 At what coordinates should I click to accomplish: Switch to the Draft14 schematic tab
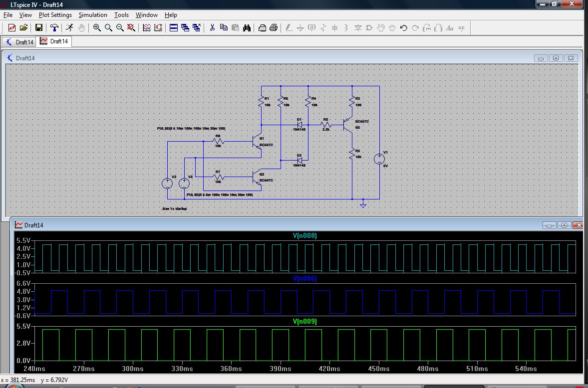[19, 42]
